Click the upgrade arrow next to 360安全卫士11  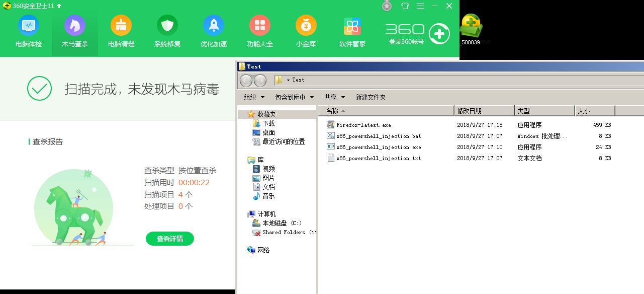59,6
